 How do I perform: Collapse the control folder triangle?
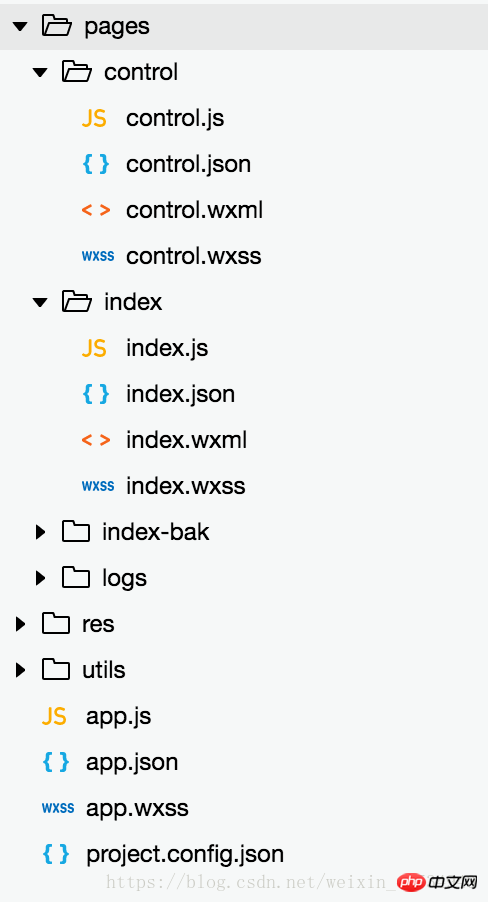click(x=40, y=72)
